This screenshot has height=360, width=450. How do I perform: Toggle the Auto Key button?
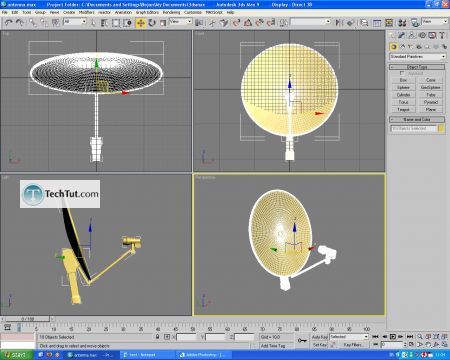pyautogui.click(x=320, y=337)
